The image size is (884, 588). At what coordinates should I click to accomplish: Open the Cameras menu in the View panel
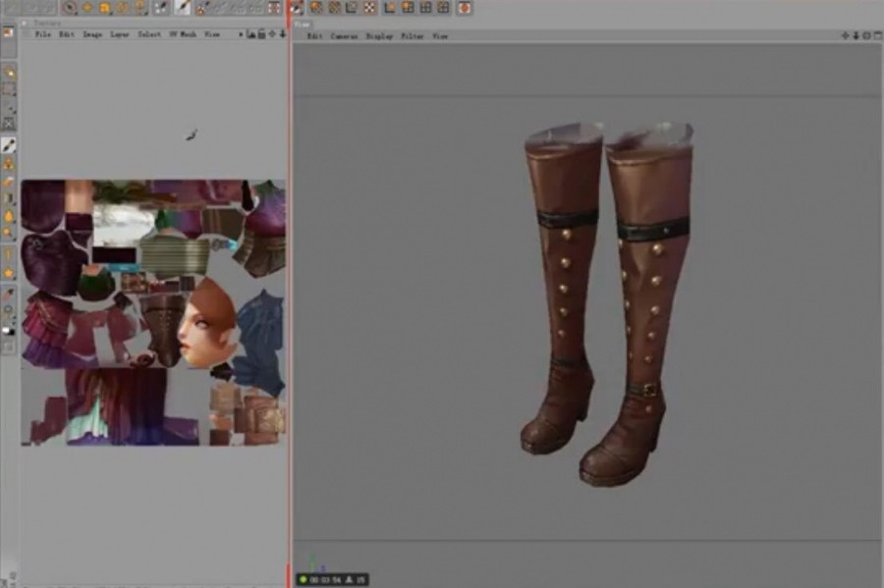(x=344, y=36)
